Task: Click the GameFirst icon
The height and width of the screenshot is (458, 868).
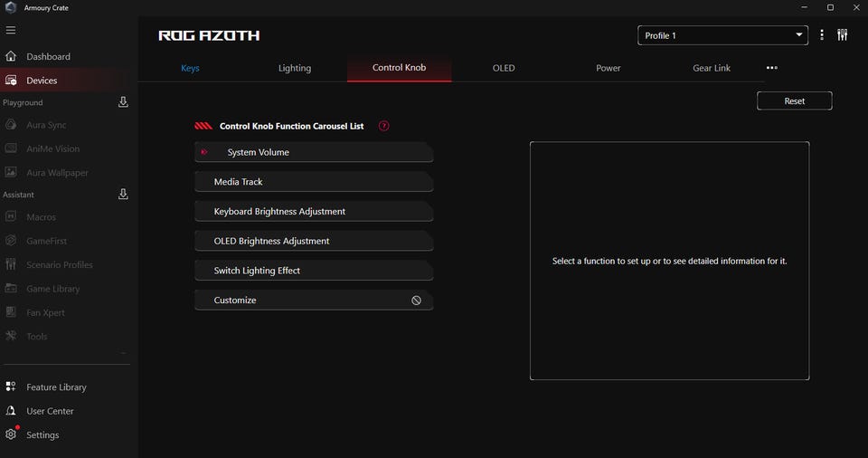Action: 11,241
